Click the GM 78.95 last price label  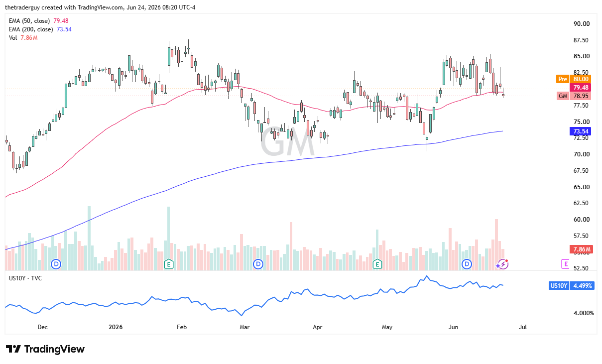(x=573, y=96)
